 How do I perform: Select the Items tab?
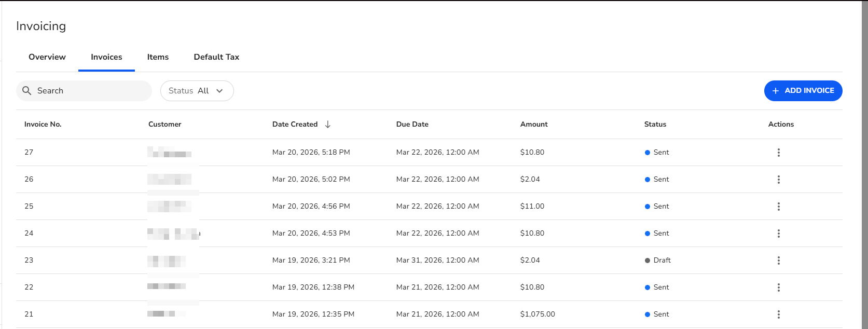158,57
